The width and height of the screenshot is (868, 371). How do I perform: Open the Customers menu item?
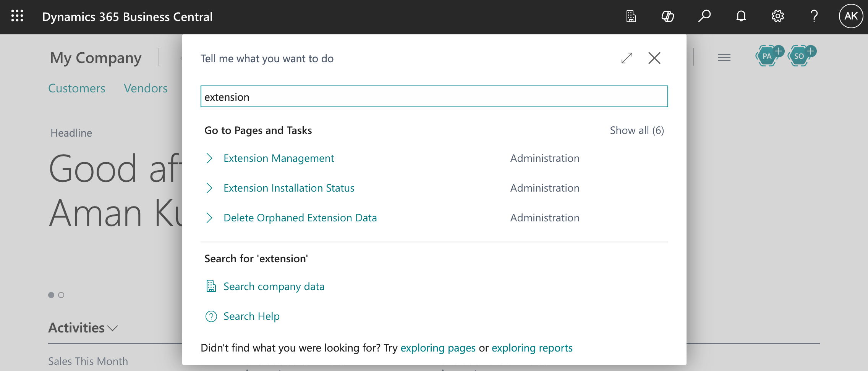coord(77,88)
